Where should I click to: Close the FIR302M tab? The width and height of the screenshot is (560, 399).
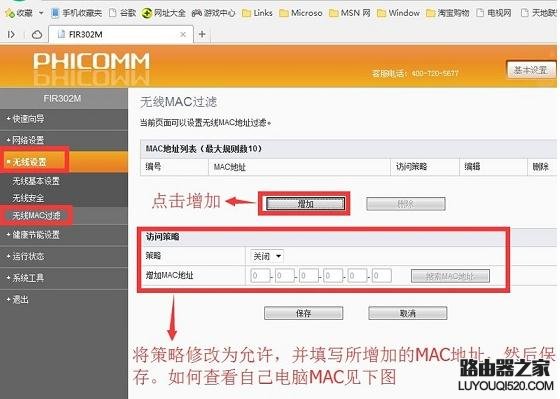pyautogui.click(x=183, y=34)
